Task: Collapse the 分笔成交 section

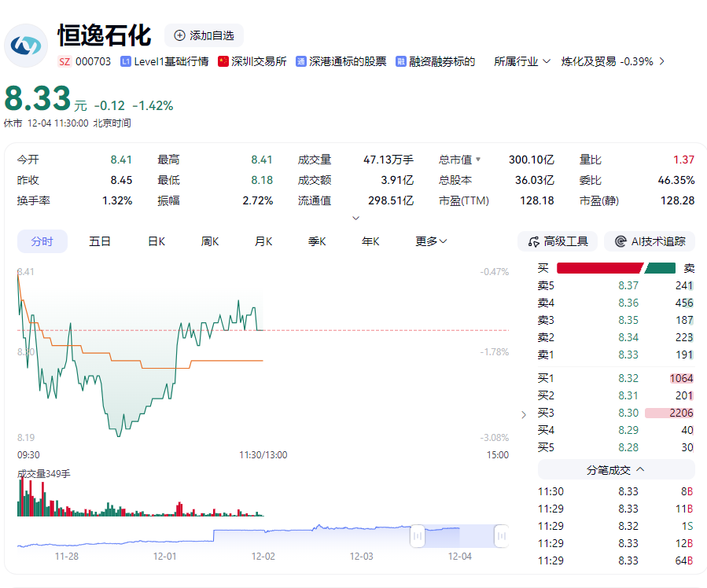Action: (640, 469)
